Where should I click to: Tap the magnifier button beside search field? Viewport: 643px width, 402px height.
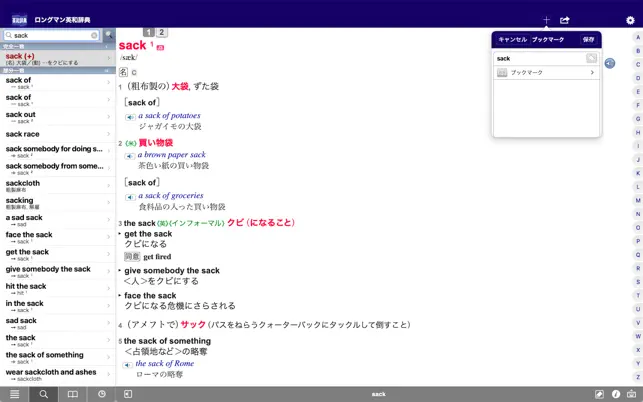click(x=109, y=35)
